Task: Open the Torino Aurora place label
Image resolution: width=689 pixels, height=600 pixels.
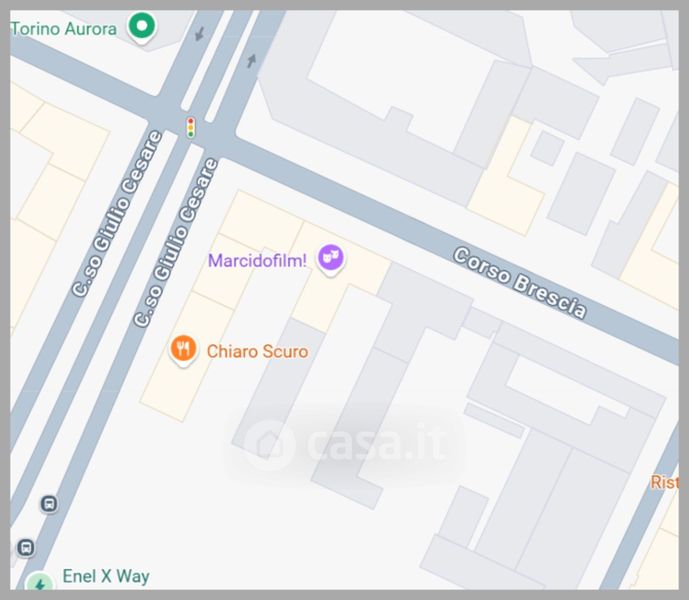Action: pyautogui.click(x=64, y=29)
